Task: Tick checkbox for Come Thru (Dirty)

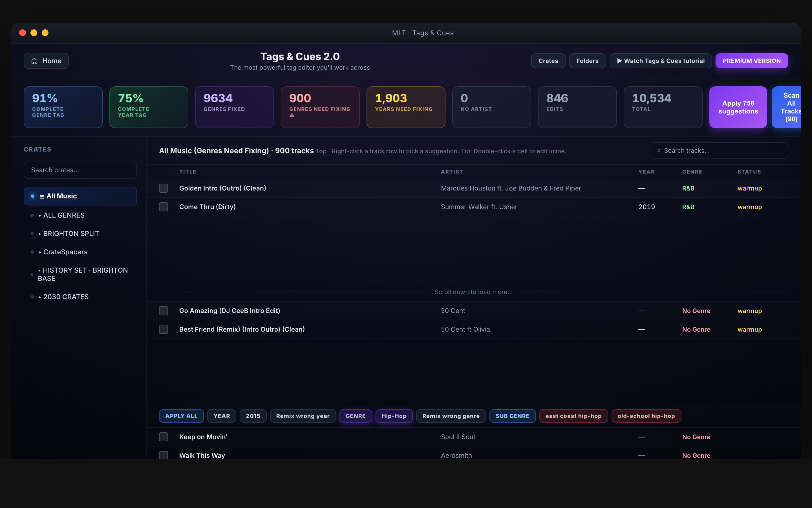Action: pos(164,207)
